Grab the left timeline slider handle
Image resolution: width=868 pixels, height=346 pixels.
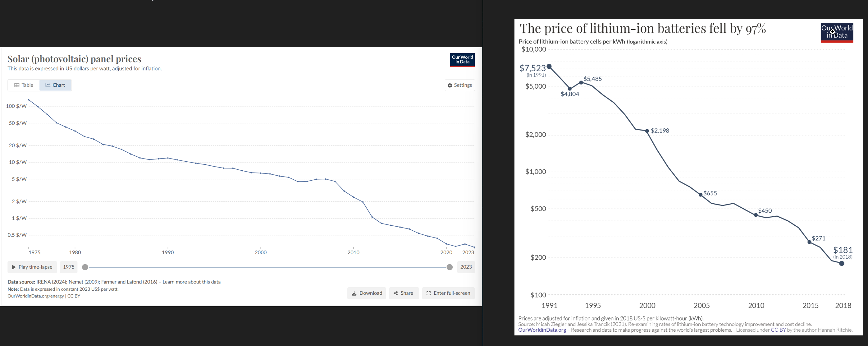pyautogui.click(x=85, y=267)
